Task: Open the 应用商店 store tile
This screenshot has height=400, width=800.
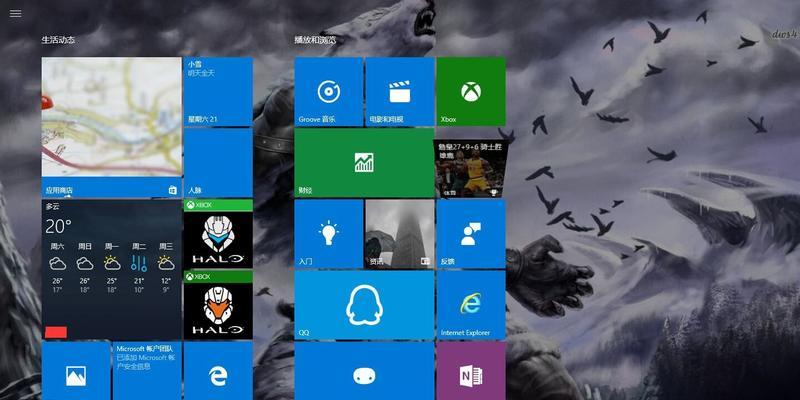Action: [x=111, y=127]
